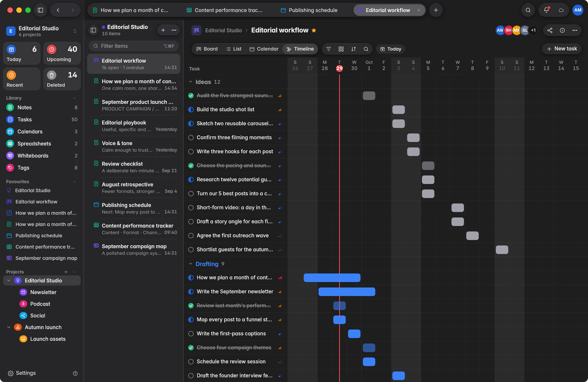The width and height of the screenshot is (588, 382).
Task: Collapse Editorial Studio project tree
Action: coord(9,281)
